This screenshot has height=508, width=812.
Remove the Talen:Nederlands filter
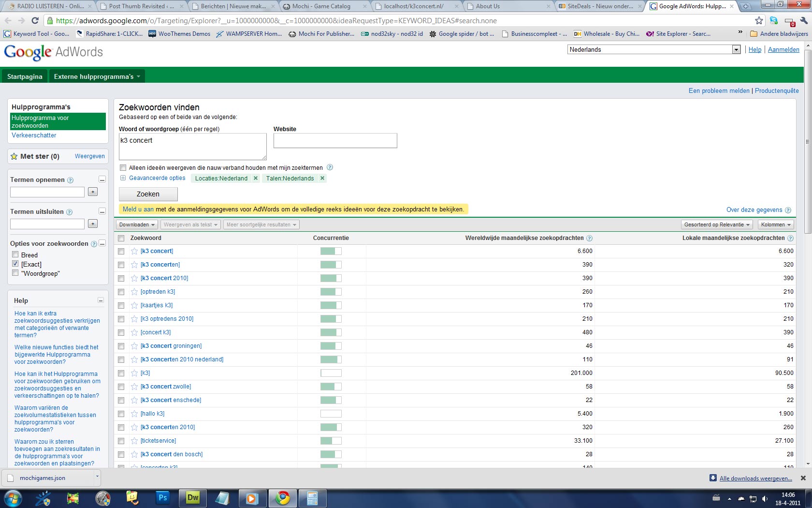[x=322, y=178]
